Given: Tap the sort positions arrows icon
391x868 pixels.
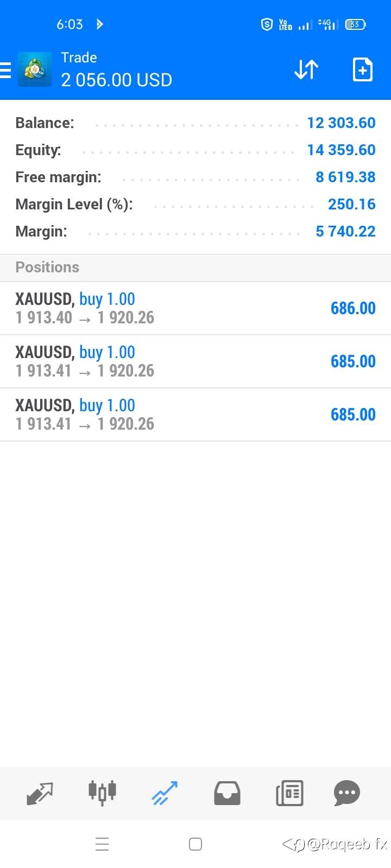Looking at the screenshot, I should 306,70.
